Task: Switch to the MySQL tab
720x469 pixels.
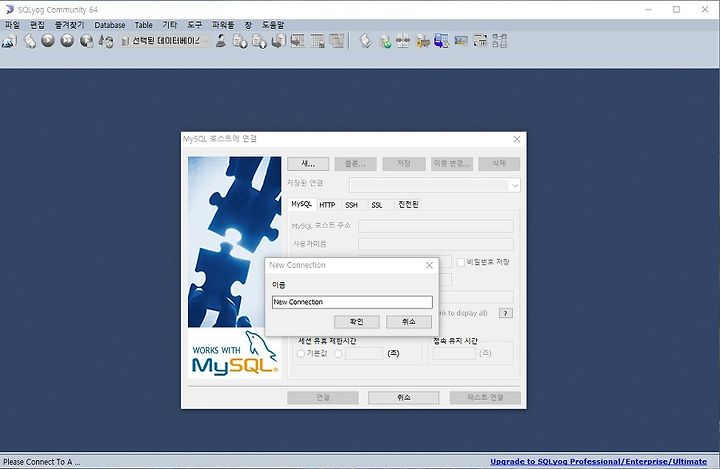Action: click(302, 204)
